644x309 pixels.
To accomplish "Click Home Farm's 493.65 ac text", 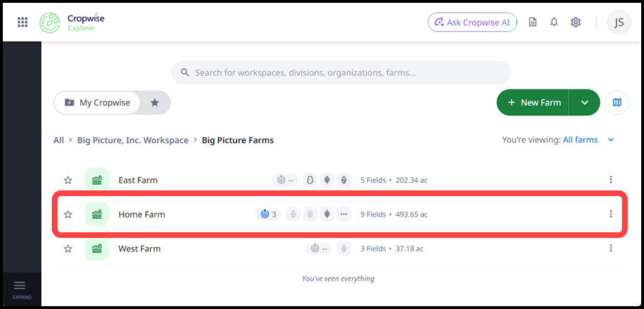I will (x=411, y=215).
